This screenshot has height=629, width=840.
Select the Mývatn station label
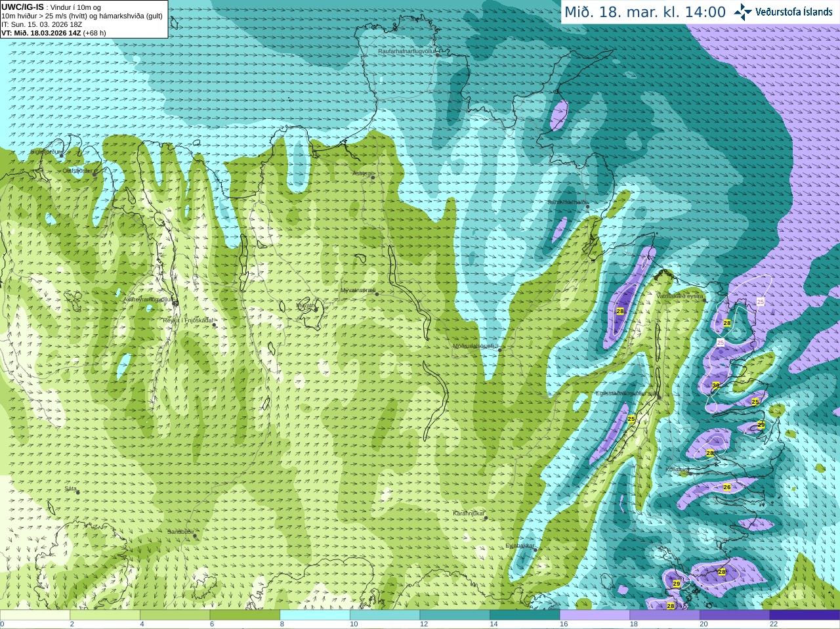pyautogui.click(x=305, y=305)
